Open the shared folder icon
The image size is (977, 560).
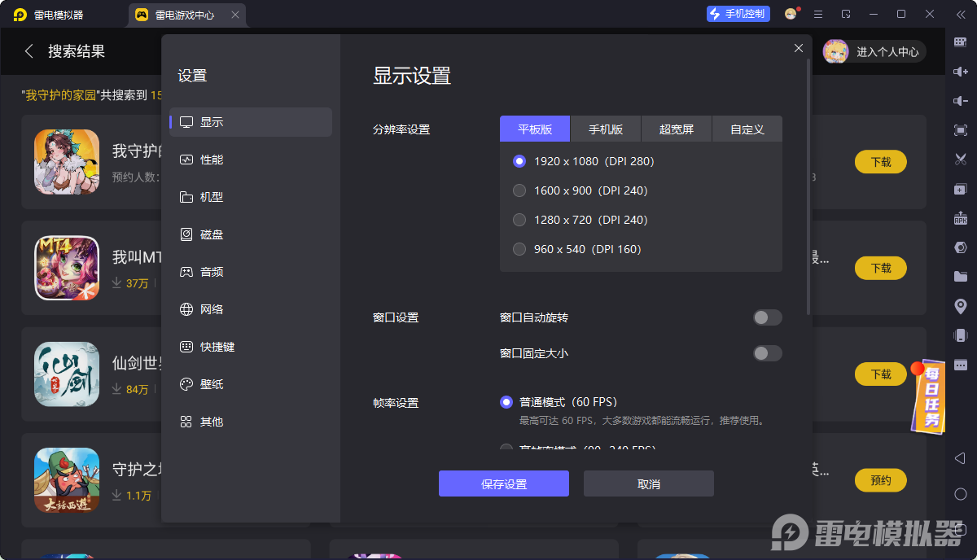coord(961,277)
